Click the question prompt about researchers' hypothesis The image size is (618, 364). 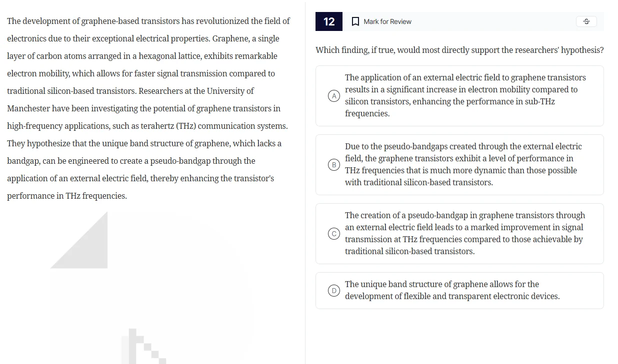[459, 50]
